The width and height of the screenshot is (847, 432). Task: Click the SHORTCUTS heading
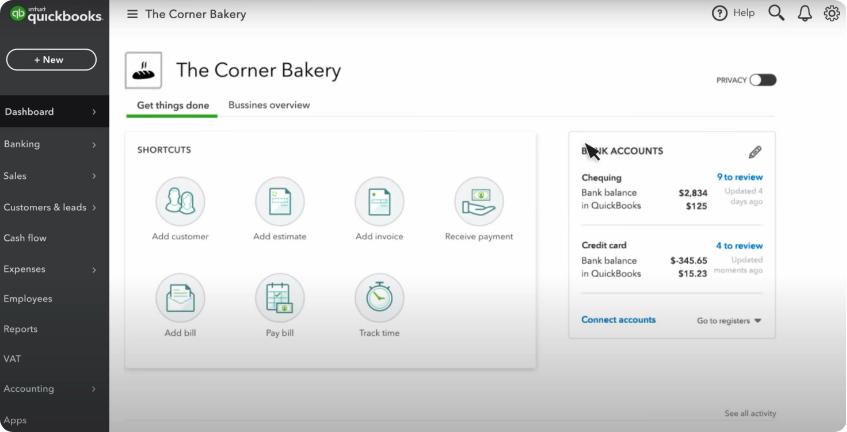(x=164, y=150)
